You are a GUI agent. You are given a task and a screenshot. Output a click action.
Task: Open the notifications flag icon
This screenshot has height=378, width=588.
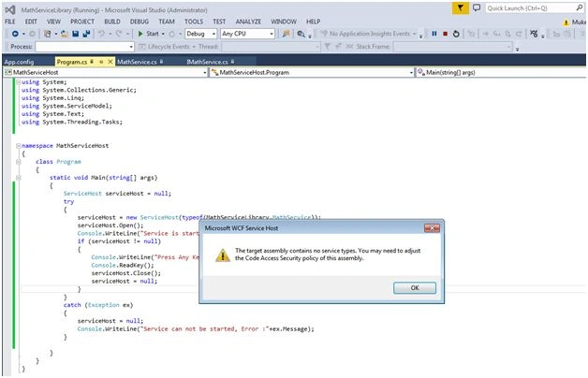point(460,7)
